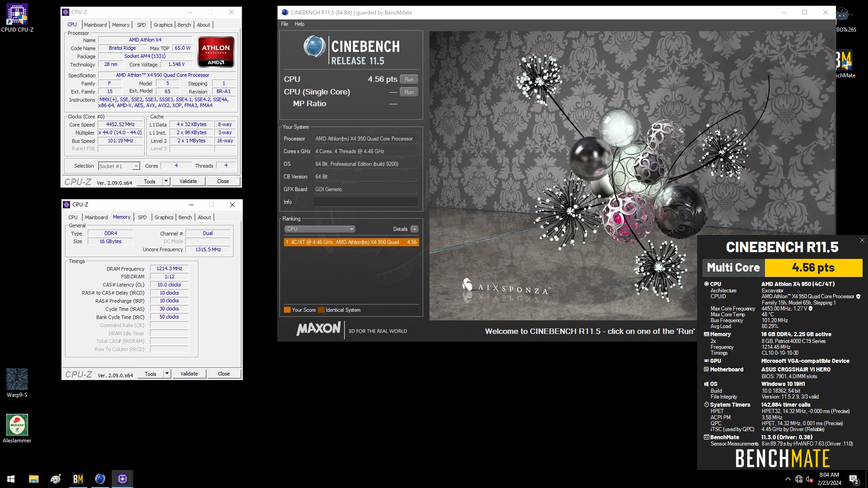Open the Tools dropdown arrow in CPU window
The image size is (868, 488).
pos(166,181)
